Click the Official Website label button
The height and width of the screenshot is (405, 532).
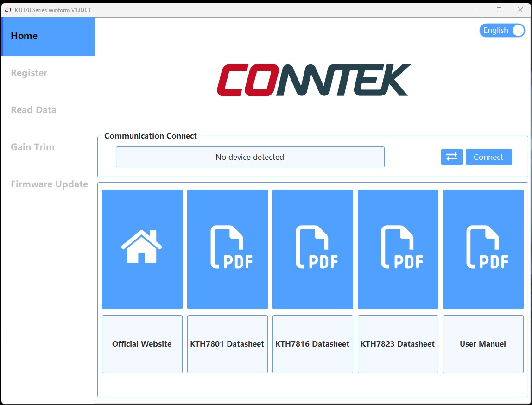tap(142, 344)
